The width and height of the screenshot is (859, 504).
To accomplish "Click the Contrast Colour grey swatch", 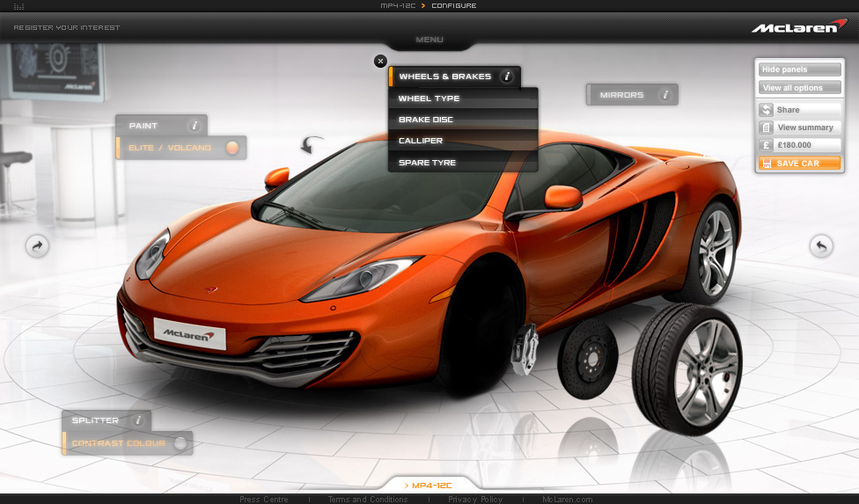I will click(x=180, y=443).
